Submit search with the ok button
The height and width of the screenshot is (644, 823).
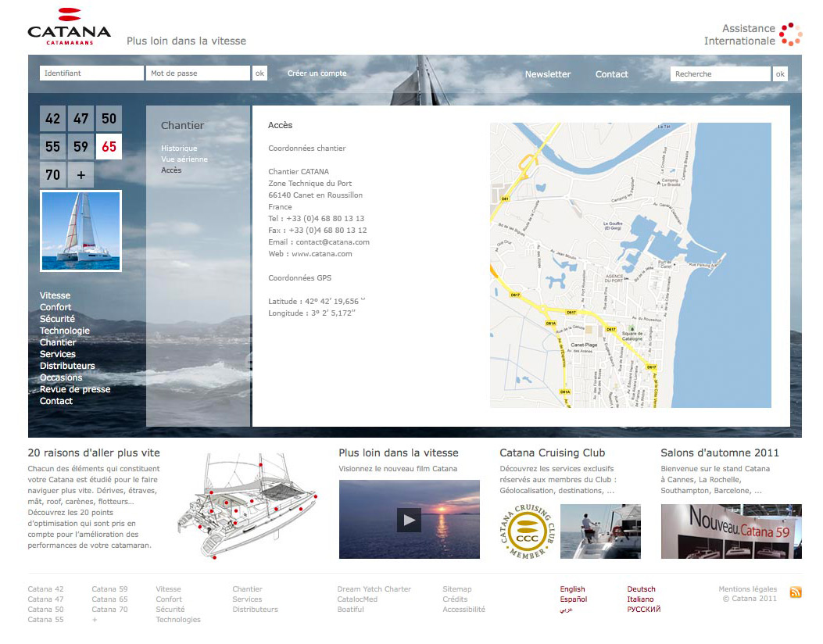pyautogui.click(x=781, y=74)
